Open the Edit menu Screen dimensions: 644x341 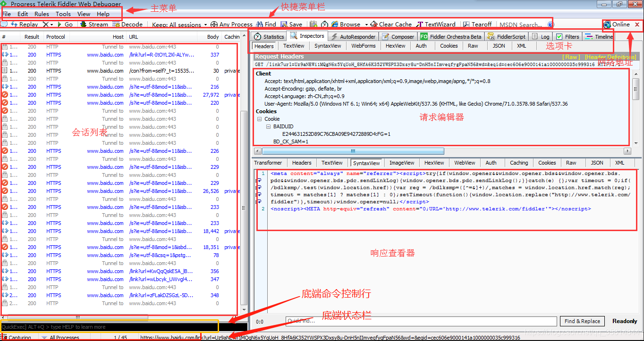[x=23, y=14]
